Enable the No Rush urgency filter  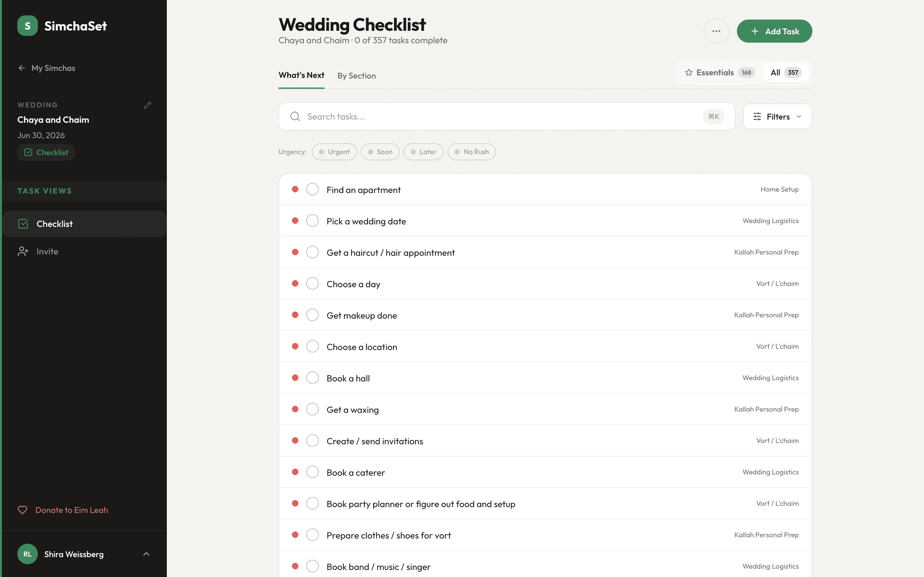coord(472,152)
